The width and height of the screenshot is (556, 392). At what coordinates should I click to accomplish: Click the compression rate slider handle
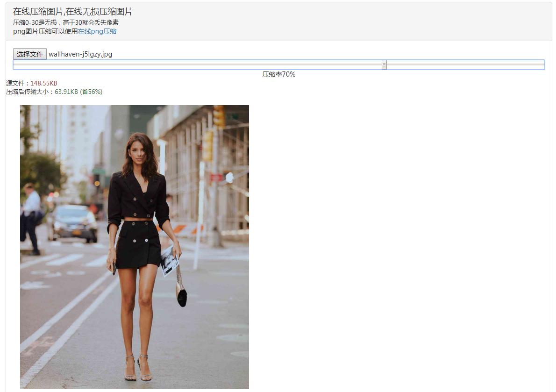384,65
